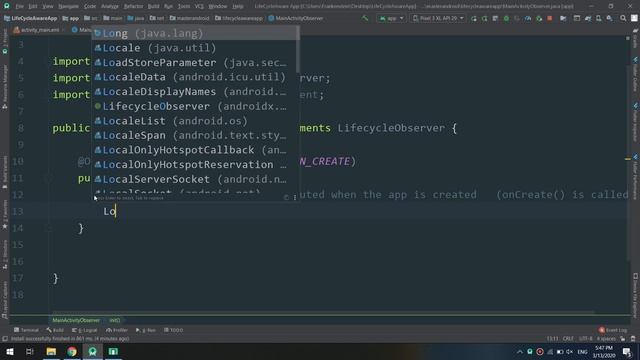Click the yellow warning marker in the editor gutter
The width and height of the screenshot is (640, 360).
coord(628,159)
